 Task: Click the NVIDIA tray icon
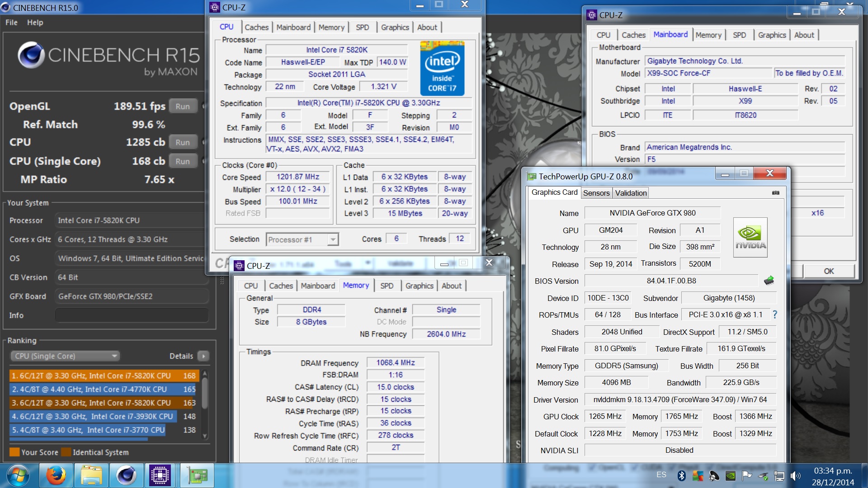(731, 475)
